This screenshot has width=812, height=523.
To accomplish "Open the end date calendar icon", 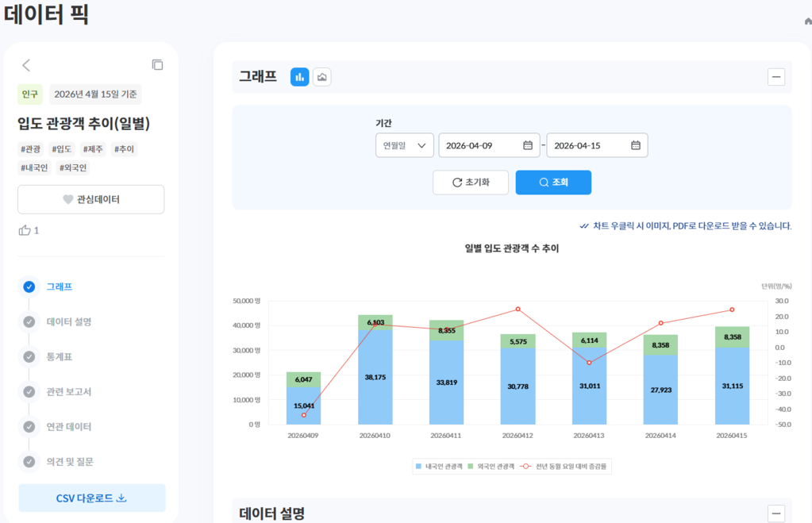I will (x=636, y=145).
